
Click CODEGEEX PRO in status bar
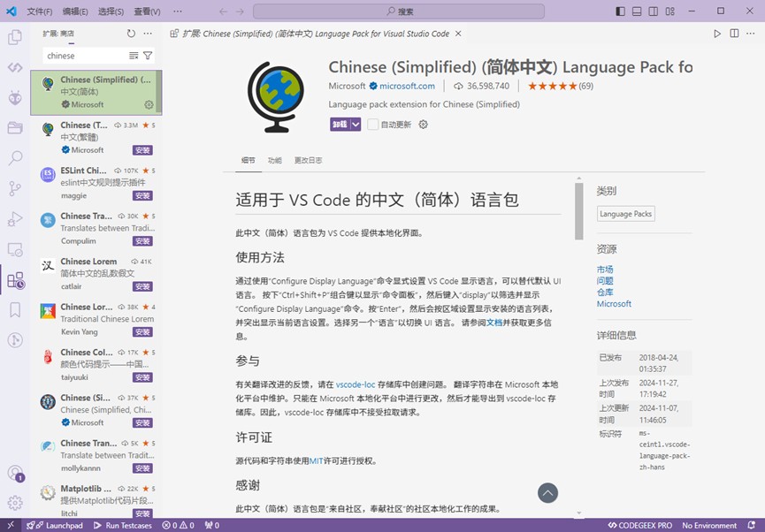(640, 525)
